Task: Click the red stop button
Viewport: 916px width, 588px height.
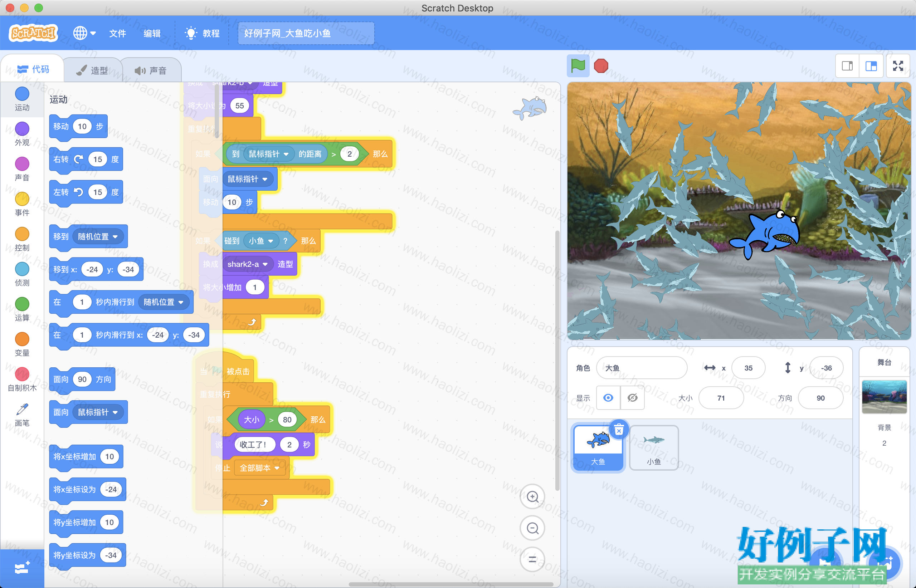Action: coord(601,66)
